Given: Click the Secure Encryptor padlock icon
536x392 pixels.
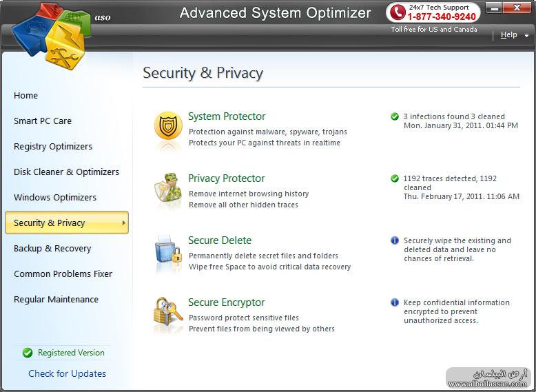Looking at the screenshot, I should pos(168,311).
